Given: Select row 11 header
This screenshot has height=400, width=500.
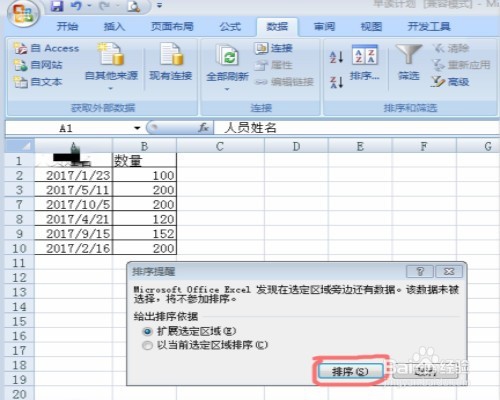Looking at the screenshot, I should (19, 263).
